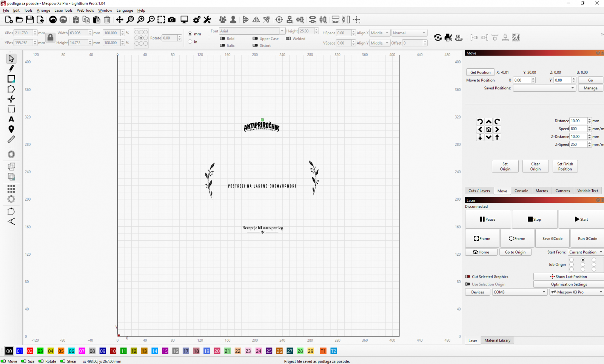
Task: Click the Set Origin button
Action: (x=505, y=166)
